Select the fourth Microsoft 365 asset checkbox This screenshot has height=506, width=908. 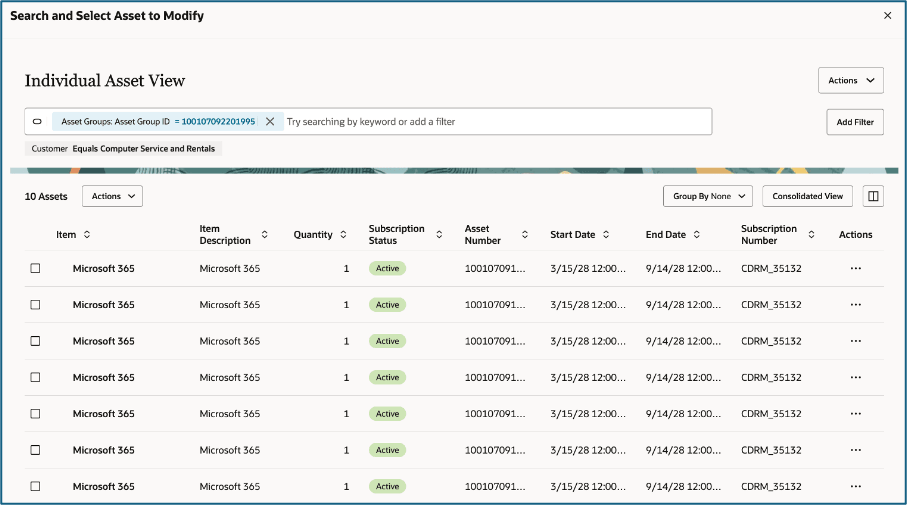coord(35,377)
